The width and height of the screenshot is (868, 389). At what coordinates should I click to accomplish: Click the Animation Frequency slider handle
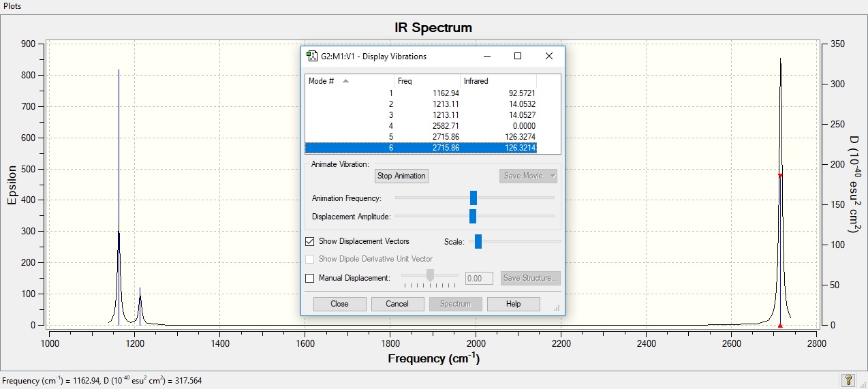[x=474, y=198]
